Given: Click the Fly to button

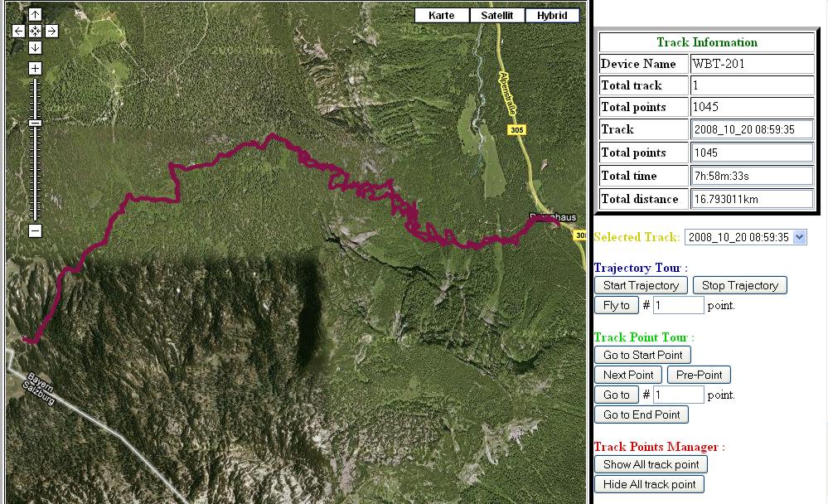Looking at the screenshot, I should [616, 305].
